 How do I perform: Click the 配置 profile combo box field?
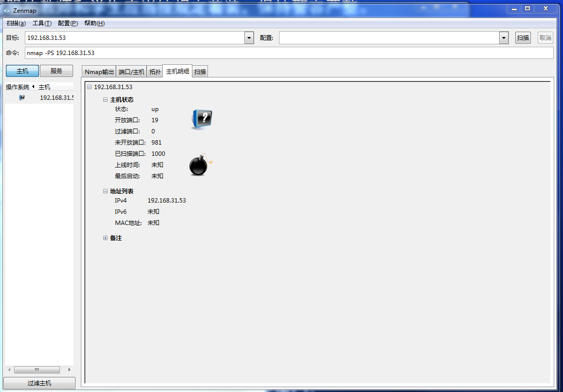tap(389, 37)
